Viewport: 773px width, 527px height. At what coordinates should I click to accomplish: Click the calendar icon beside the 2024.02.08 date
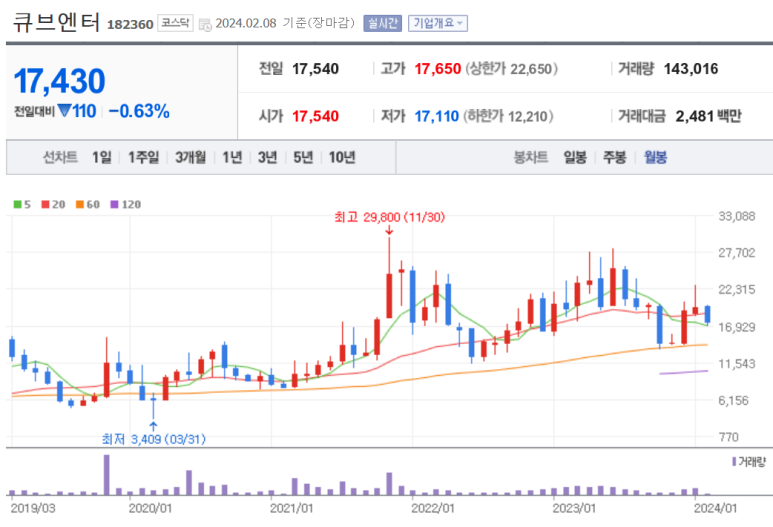pyautogui.click(x=205, y=24)
